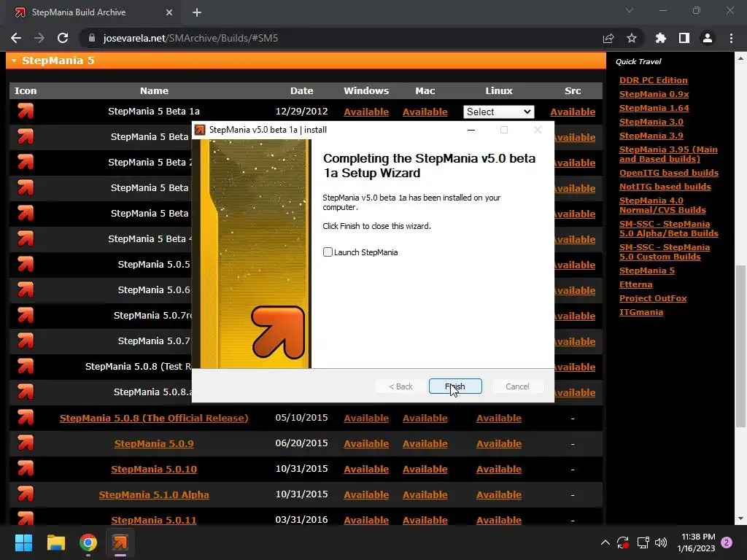Open the Chrome three-dot menu
This screenshot has height=560, width=747.
[x=731, y=38]
